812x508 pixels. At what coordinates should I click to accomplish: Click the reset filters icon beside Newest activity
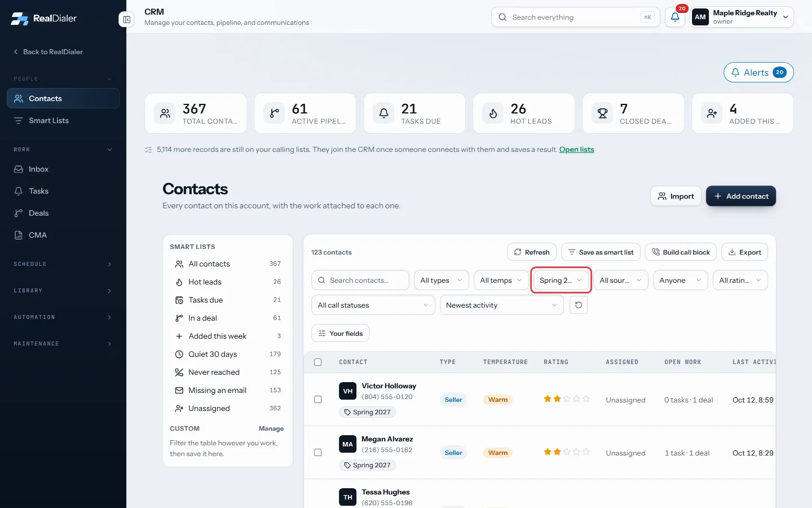coord(578,305)
